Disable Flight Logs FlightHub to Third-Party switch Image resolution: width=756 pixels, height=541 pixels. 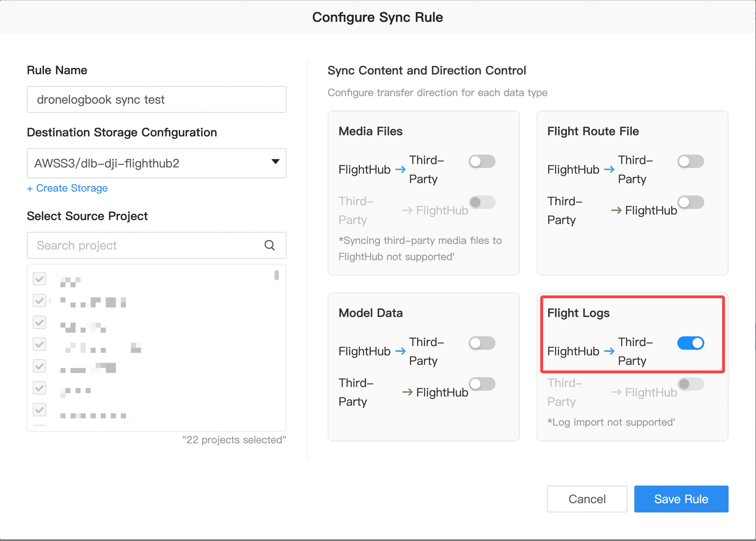coord(691,343)
